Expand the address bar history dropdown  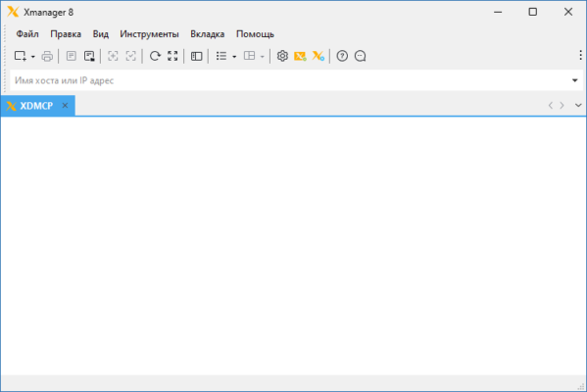575,80
